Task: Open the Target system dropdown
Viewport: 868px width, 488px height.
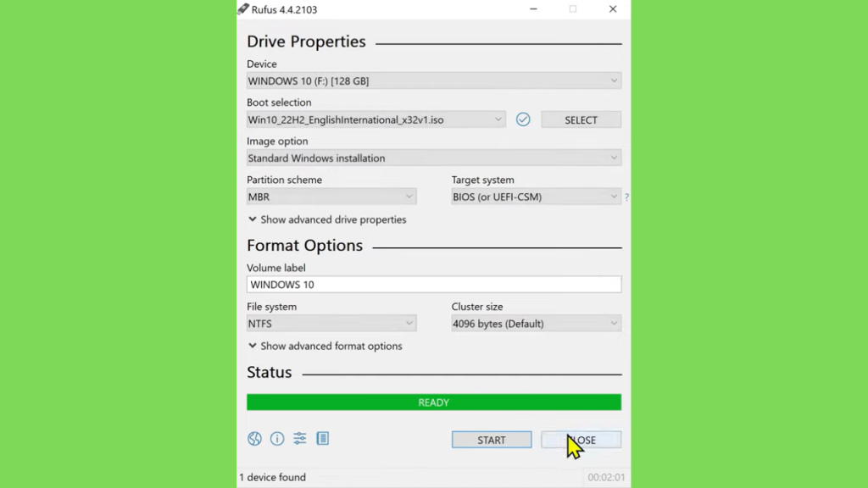Action: [x=536, y=197]
